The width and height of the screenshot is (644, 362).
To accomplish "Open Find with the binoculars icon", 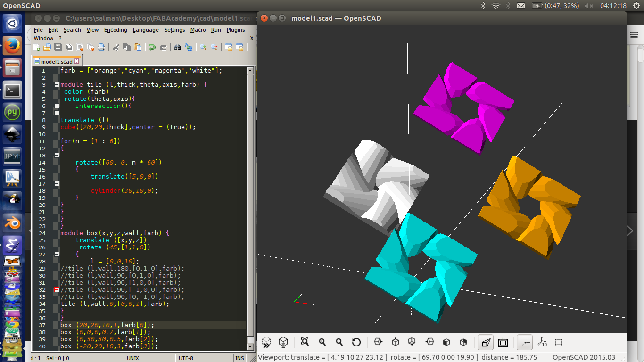I will (177, 47).
